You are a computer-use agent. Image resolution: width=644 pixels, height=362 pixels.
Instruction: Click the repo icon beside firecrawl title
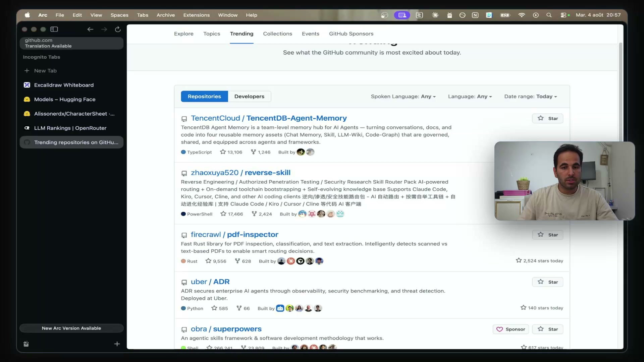pyautogui.click(x=184, y=235)
